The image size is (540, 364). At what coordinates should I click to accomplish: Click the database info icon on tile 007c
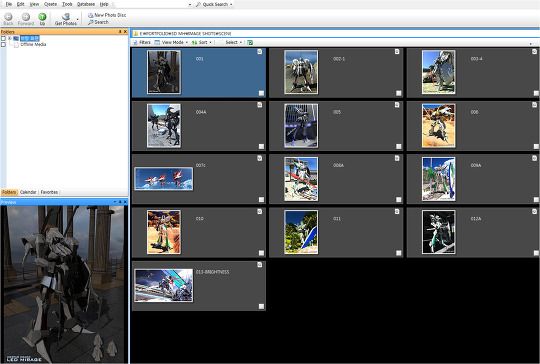tap(260, 158)
